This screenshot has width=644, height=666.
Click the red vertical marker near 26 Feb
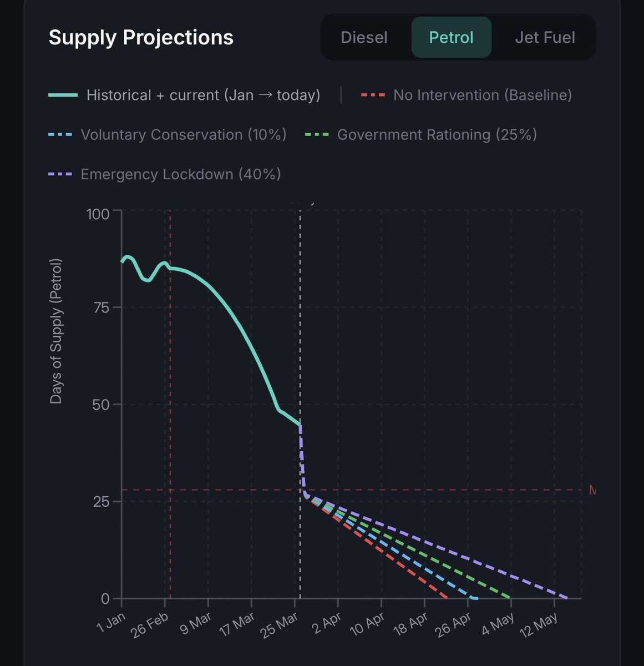tap(170, 389)
